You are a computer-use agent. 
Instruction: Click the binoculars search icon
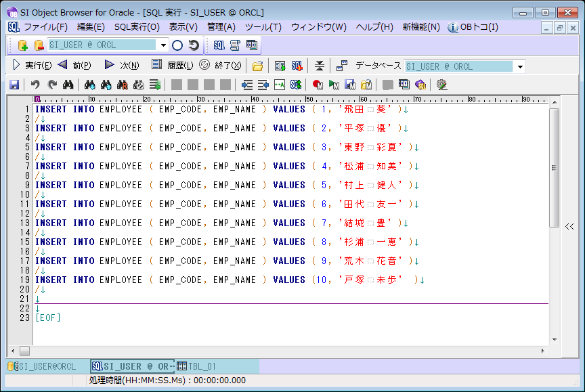(68, 85)
